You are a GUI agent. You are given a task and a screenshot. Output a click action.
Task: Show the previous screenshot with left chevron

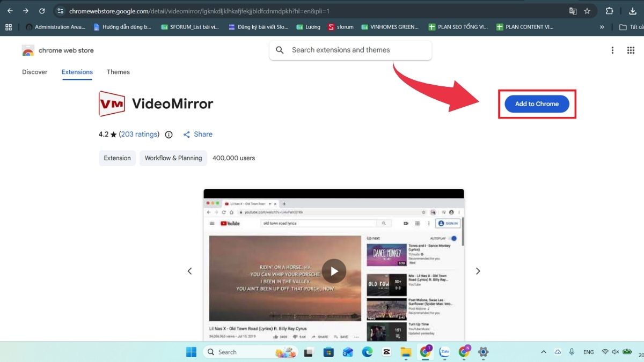[189, 271]
